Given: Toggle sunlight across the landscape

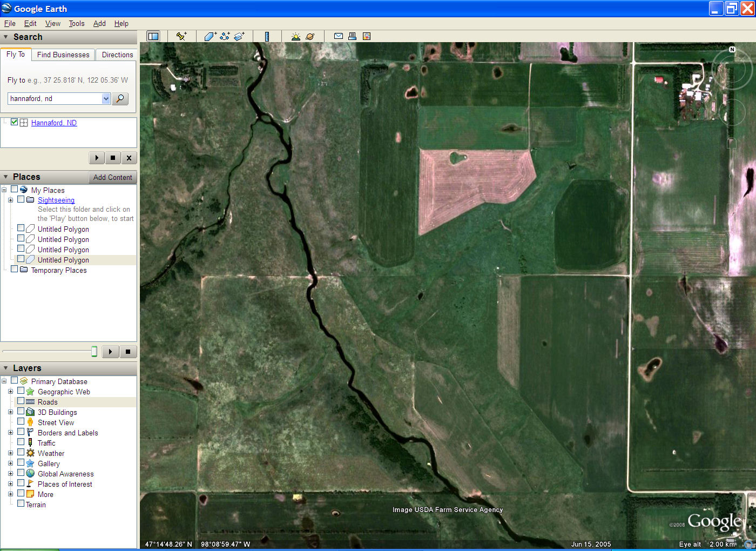Looking at the screenshot, I should pos(295,36).
